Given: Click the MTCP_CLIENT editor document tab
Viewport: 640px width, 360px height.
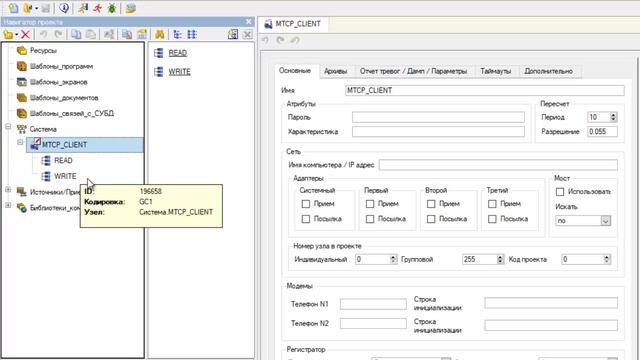Looking at the screenshot, I should click(293, 24).
